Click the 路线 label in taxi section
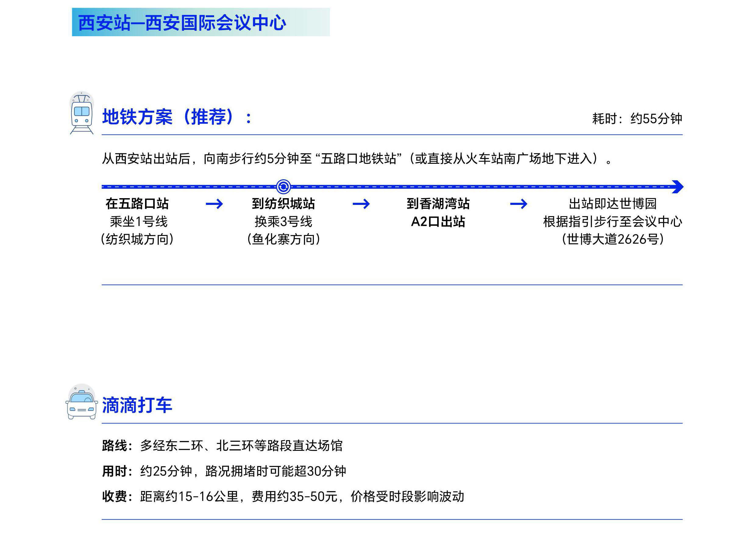 115,446
